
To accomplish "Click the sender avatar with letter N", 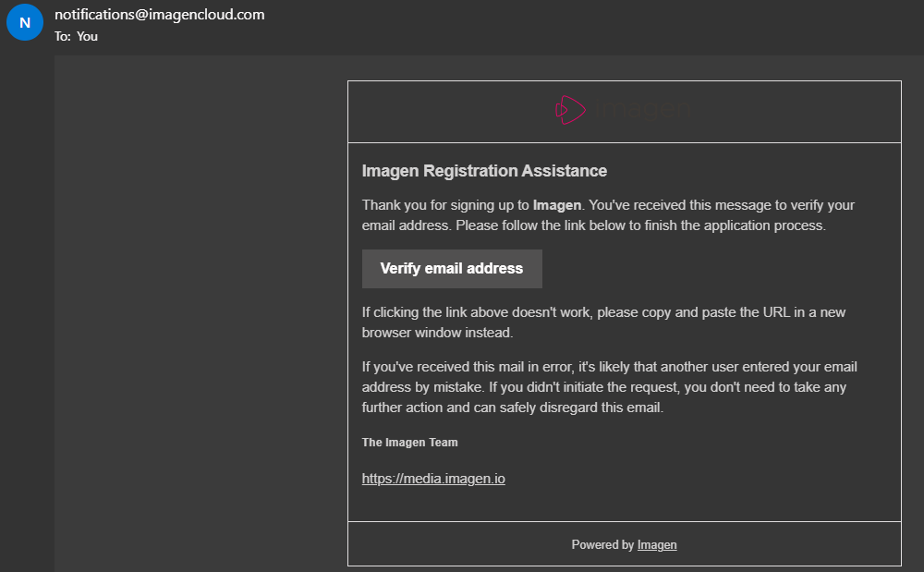I will (25, 22).
